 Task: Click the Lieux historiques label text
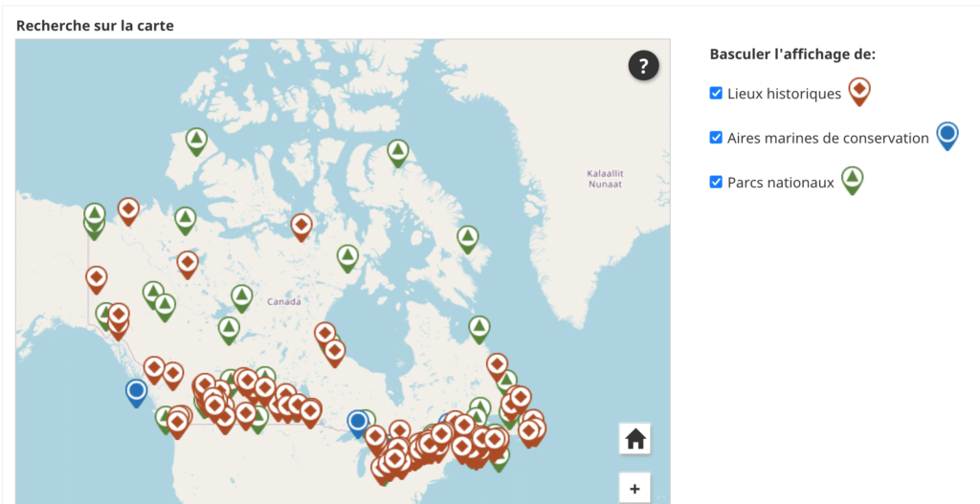784,94
